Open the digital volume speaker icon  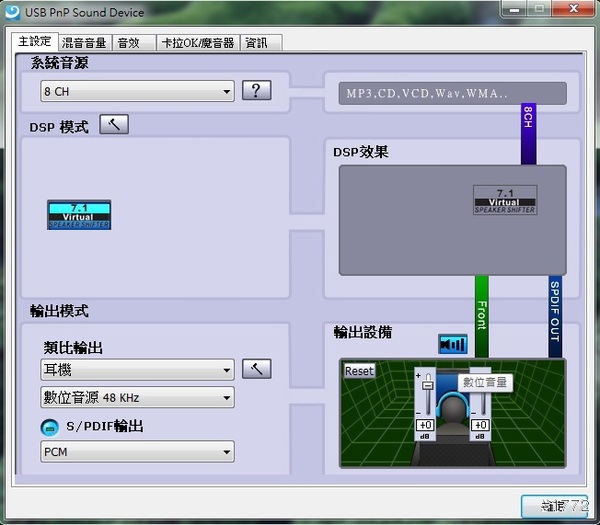coord(453,344)
